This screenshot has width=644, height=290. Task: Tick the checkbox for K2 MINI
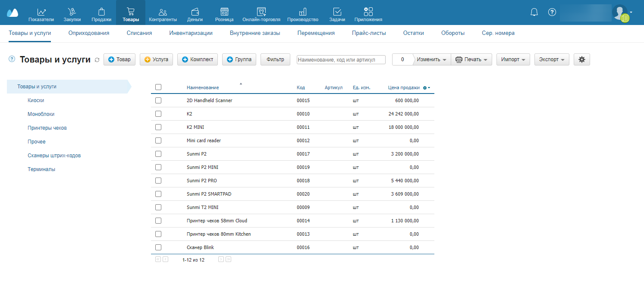[158, 127]
